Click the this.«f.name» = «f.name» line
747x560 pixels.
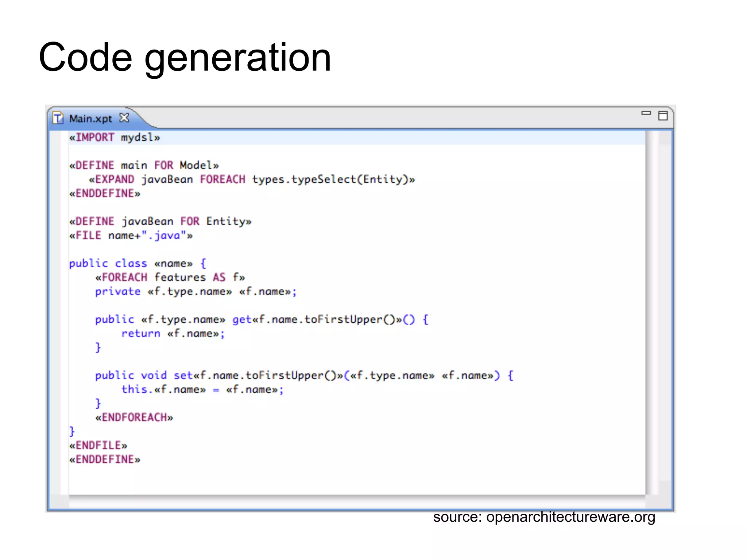[x=202, y=390]
